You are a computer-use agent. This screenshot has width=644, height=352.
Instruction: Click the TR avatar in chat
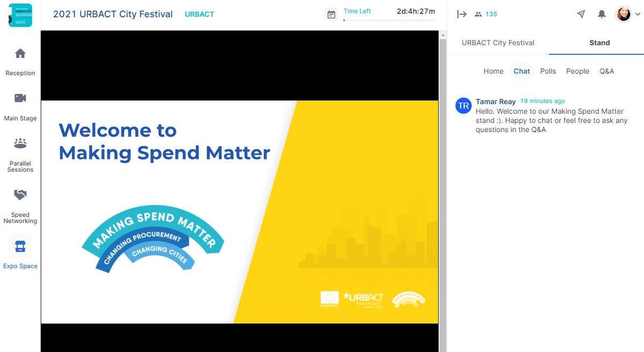pos(463,106)
